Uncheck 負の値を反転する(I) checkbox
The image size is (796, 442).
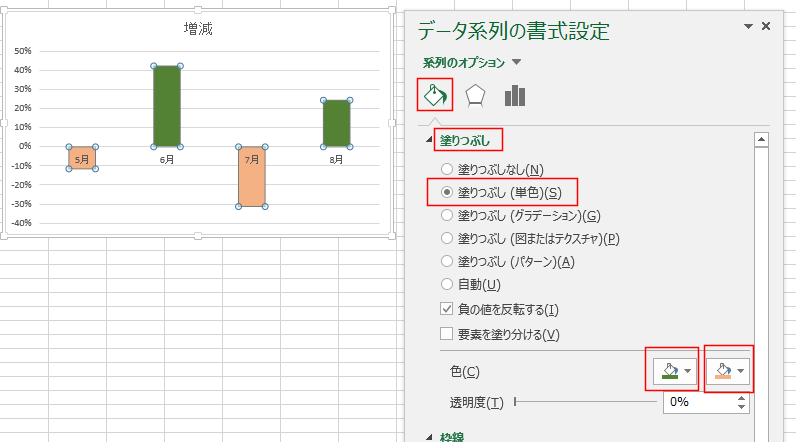click(446, 309)
